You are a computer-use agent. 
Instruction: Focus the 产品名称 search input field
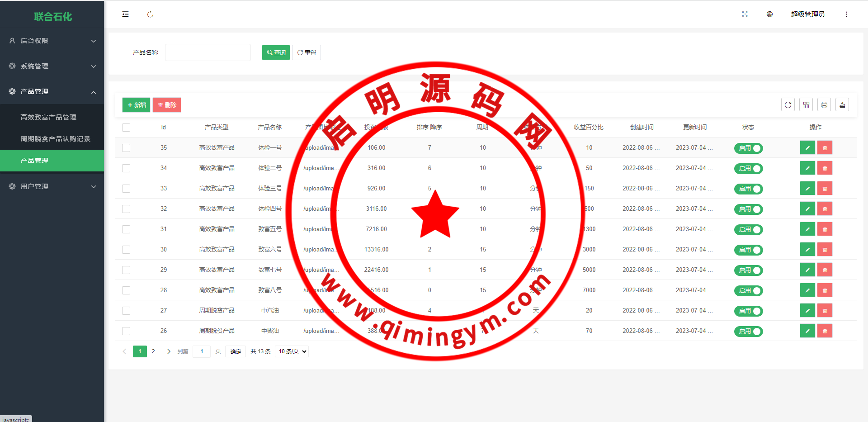pos(208,52)
